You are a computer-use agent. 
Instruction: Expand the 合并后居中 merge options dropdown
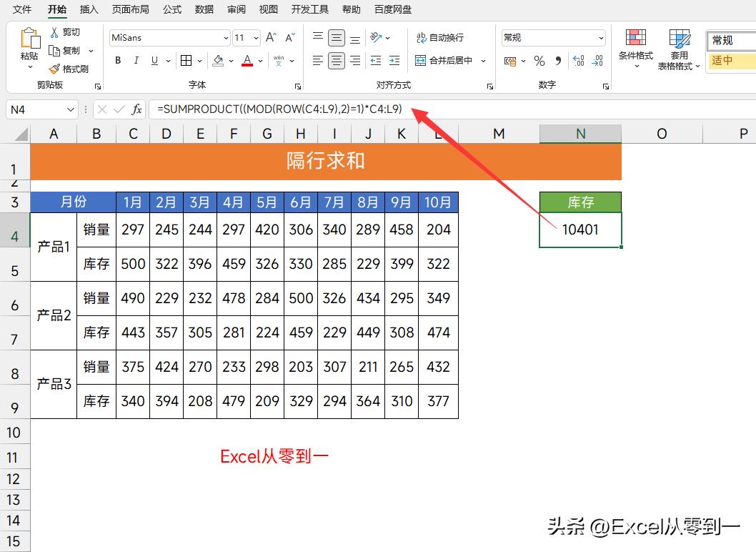tap(484, 61)
